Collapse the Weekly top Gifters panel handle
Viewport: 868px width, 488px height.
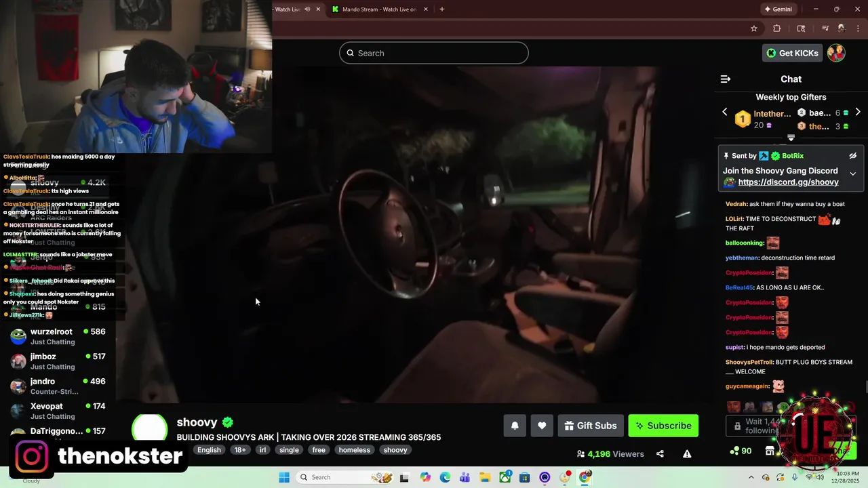click(x=791, y=138)
